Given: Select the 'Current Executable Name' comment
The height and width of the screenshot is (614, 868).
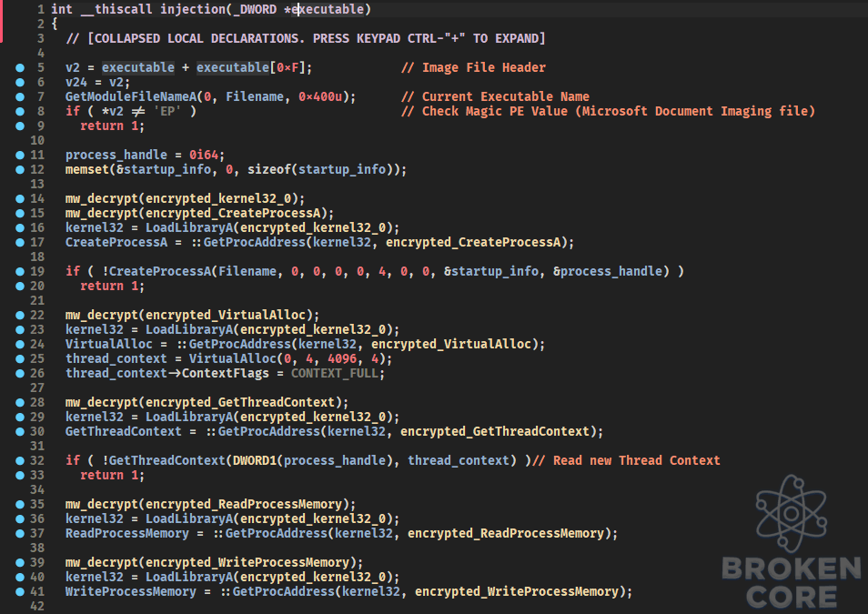Looking at the screenshot, I should (x=495, y=97).
